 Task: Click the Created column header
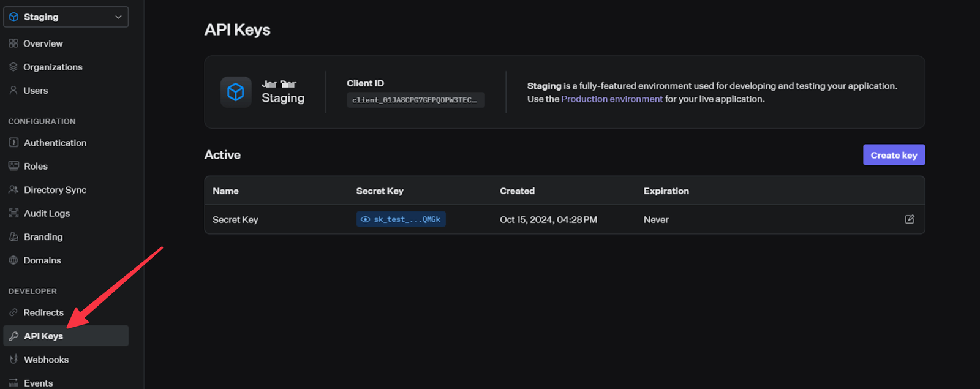coord(517,191)
